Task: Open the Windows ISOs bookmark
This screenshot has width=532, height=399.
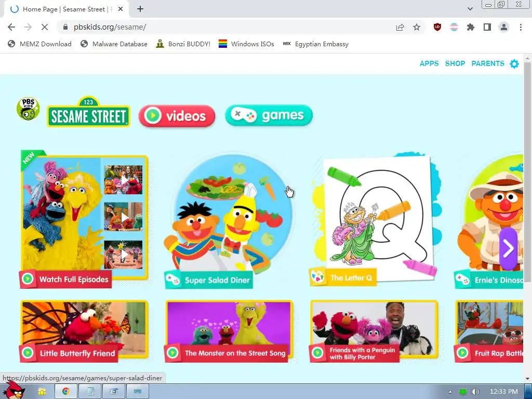Action: point(246,44)
